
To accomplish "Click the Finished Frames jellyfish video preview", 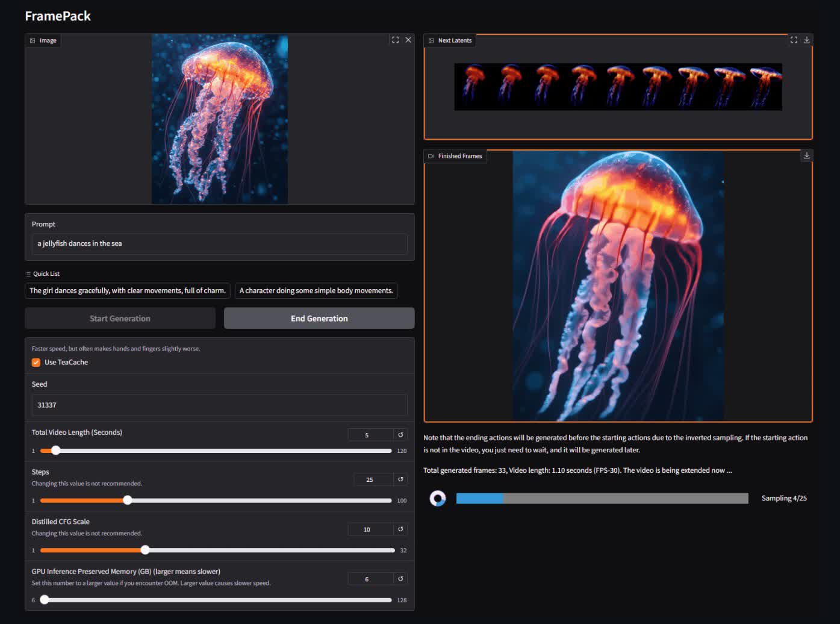I will tap(618, 286).
